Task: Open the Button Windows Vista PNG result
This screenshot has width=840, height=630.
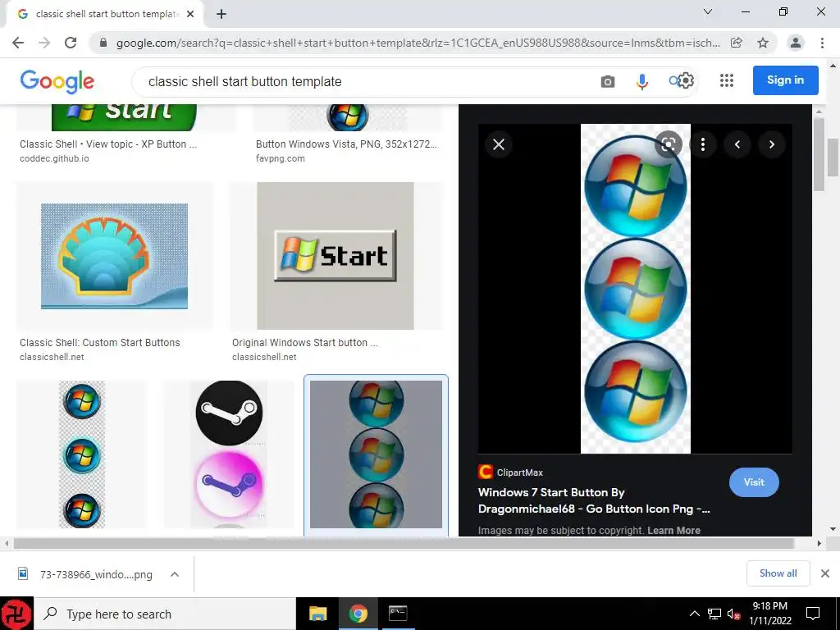Action: click(x=346, y=144)
